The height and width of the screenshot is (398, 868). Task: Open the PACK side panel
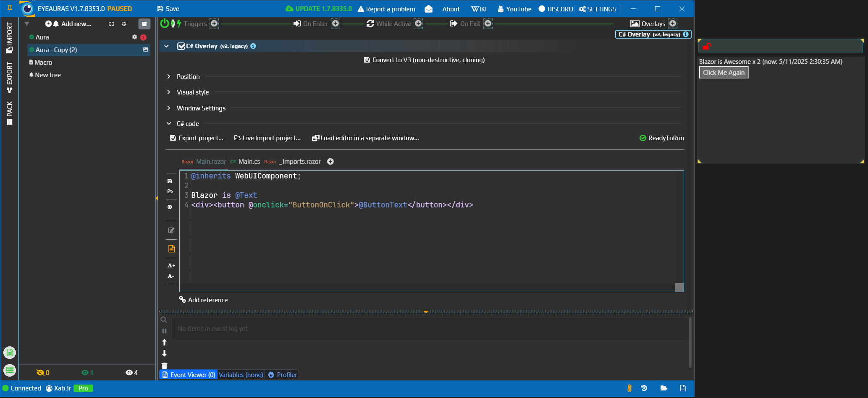[9, 113]
